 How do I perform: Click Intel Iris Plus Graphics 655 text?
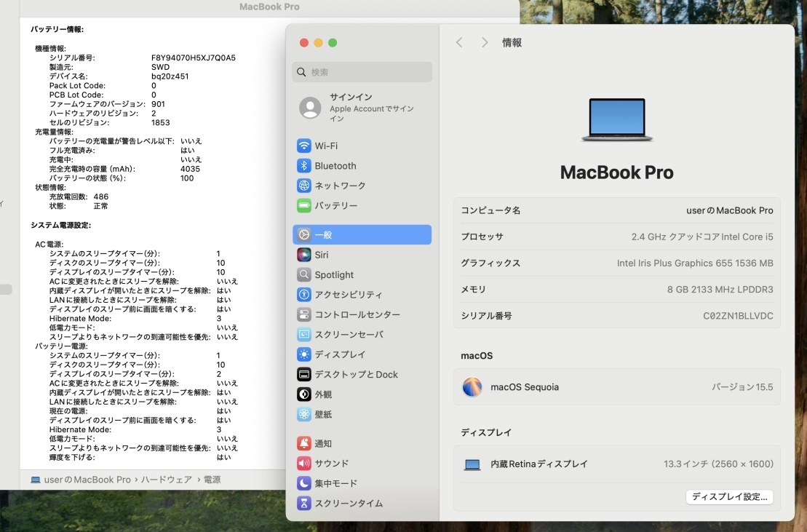[x=695, y=263]
